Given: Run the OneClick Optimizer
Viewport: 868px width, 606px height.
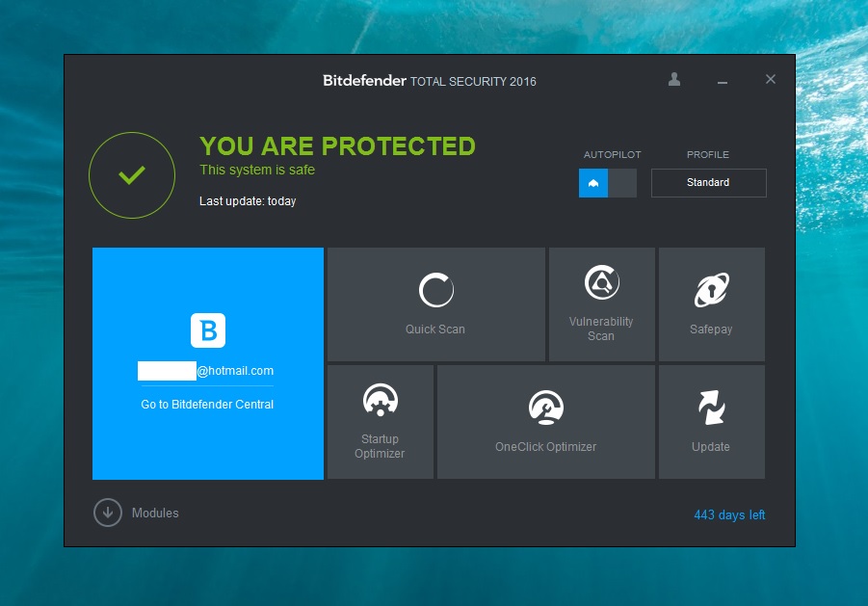Looking at the screenshot, I should click(546, 422).
